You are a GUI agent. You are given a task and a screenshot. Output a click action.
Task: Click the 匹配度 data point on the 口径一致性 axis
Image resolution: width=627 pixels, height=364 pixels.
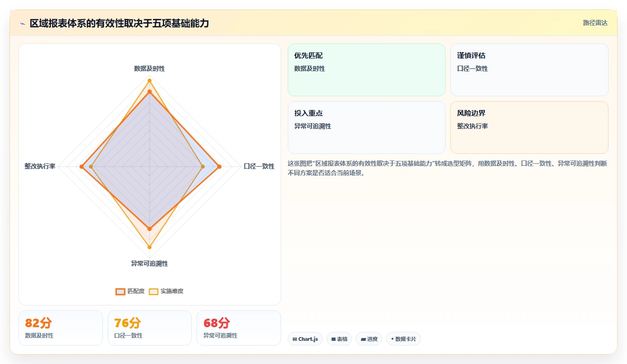click(219, 166)
